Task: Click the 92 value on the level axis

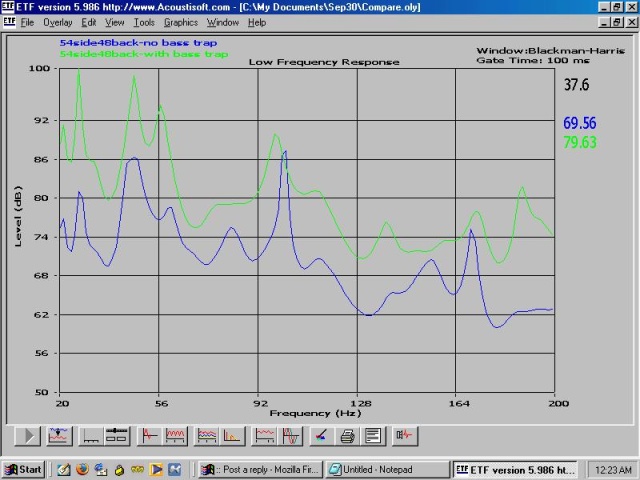Action: (40, 120)
